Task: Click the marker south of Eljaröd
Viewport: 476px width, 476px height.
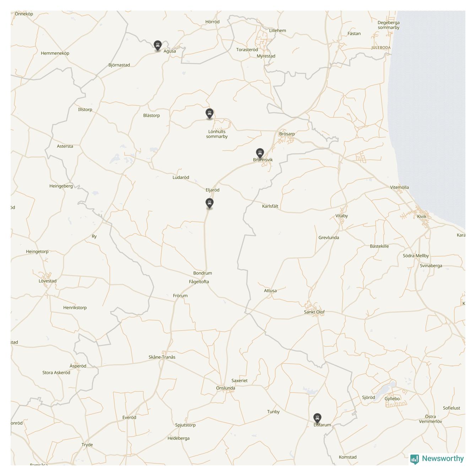Action: tap(210, 204)
